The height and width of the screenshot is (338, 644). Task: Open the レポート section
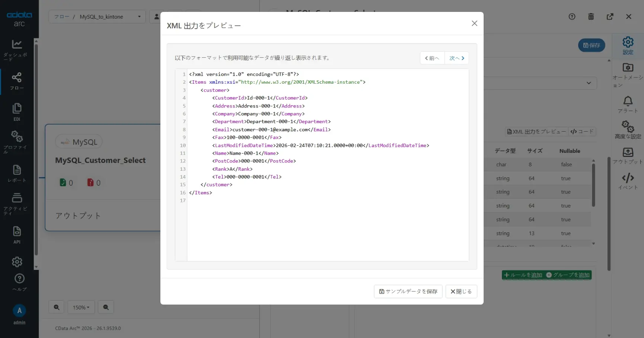pyautogui.click(x=17, y=172)
